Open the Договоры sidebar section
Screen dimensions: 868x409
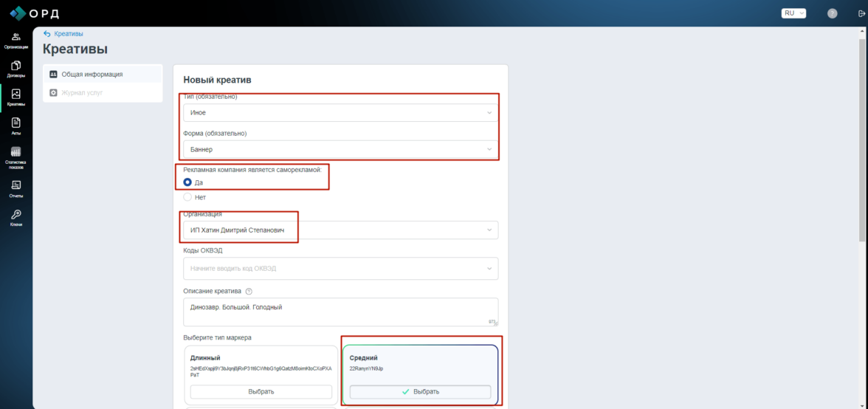point(16,69)
